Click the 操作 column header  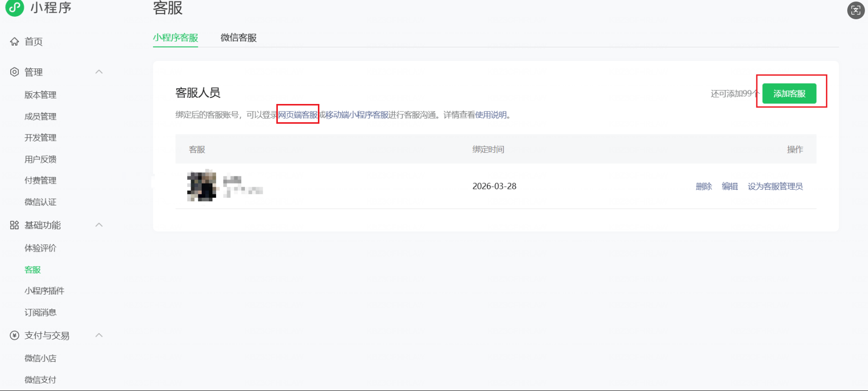point(795,150)
